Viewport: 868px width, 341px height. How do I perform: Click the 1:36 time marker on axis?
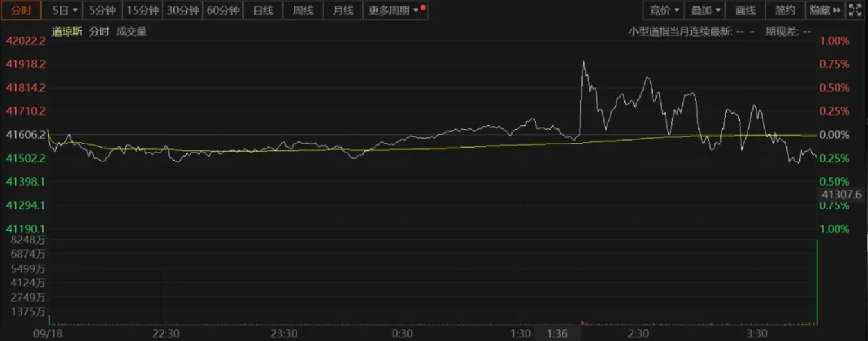557,334
